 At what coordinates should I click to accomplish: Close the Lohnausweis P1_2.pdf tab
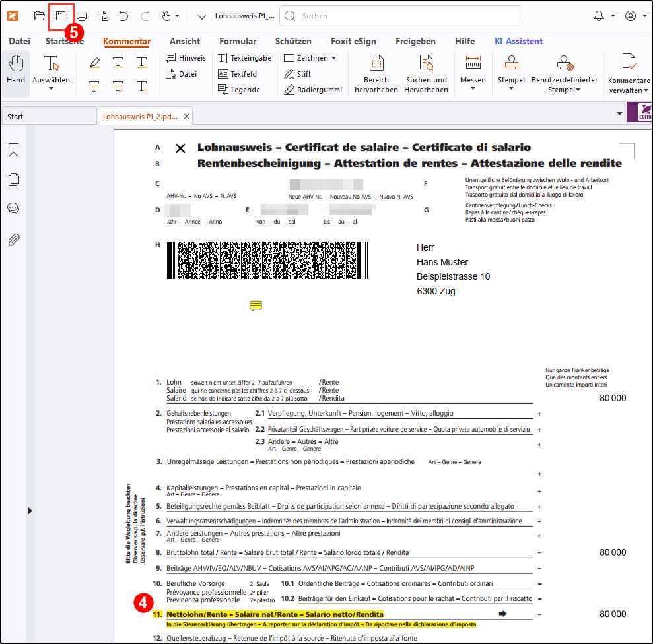187,117
